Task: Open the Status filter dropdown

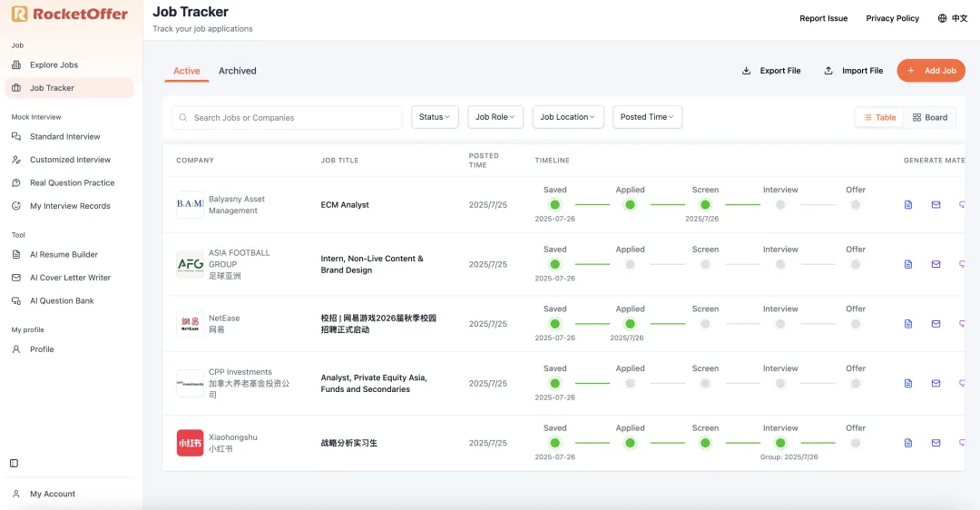Action: click(x=435, y=117)
